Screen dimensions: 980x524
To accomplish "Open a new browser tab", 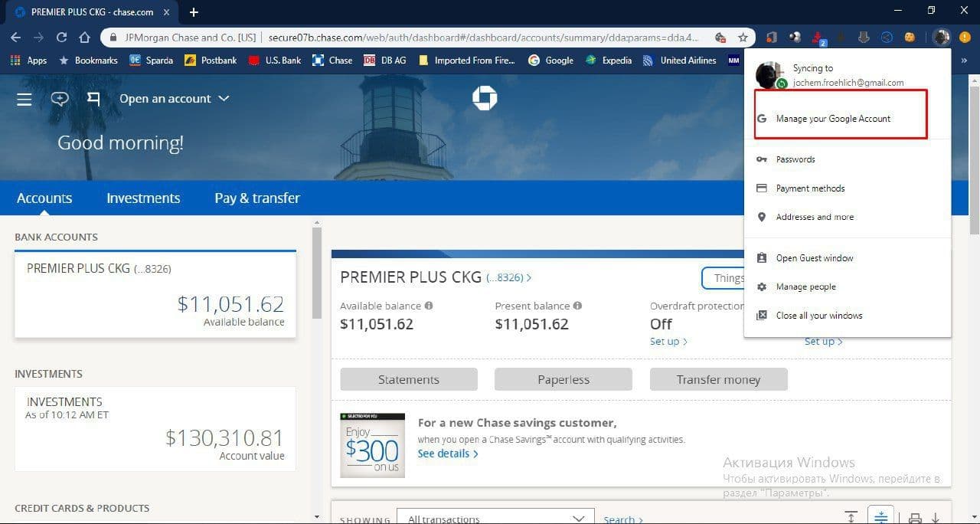I will [x=194, y=12].
